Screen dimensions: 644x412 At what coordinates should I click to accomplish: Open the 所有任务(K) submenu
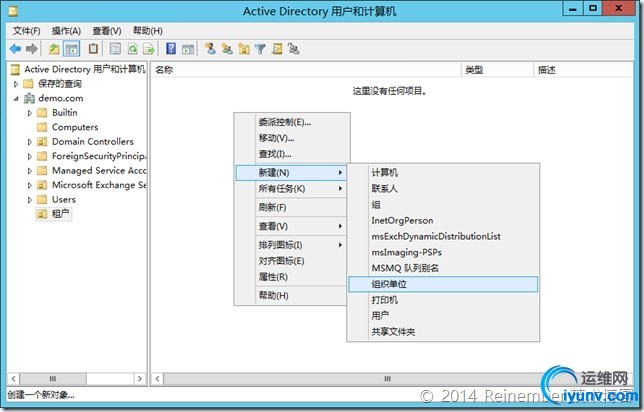(291, 189)
